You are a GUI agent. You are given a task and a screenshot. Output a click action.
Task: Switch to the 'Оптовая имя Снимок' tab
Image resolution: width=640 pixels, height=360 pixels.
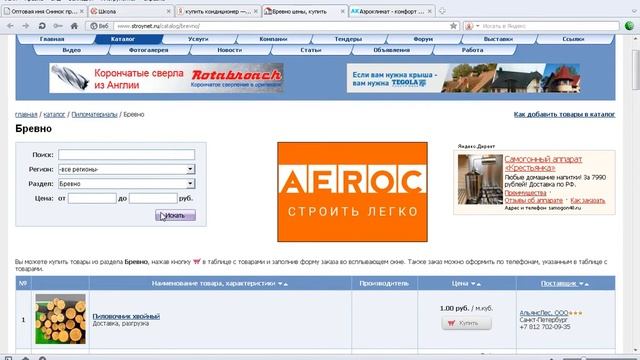[x=43, y=11]
